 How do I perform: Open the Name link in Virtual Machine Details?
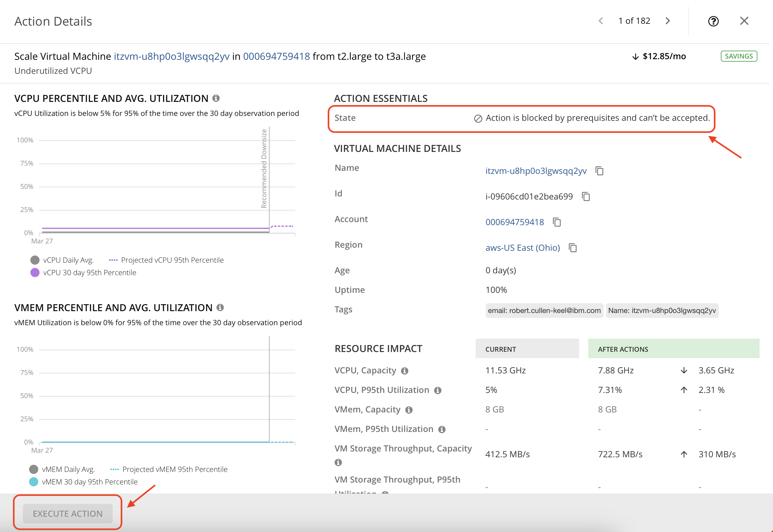(x=536, y=171)
